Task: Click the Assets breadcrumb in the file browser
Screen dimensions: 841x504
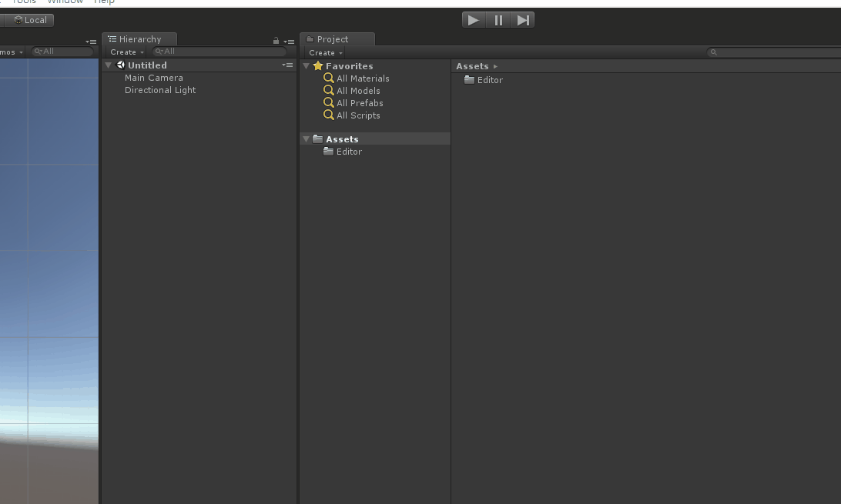Action: pos(472,66)
